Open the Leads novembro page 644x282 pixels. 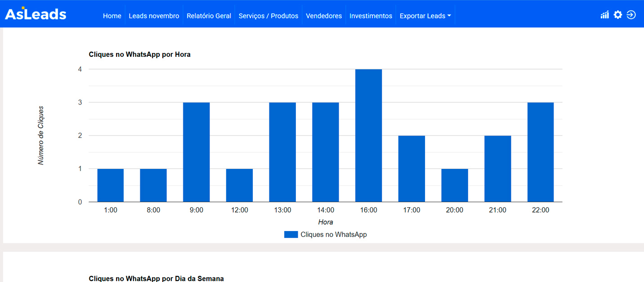pos(154,16)
